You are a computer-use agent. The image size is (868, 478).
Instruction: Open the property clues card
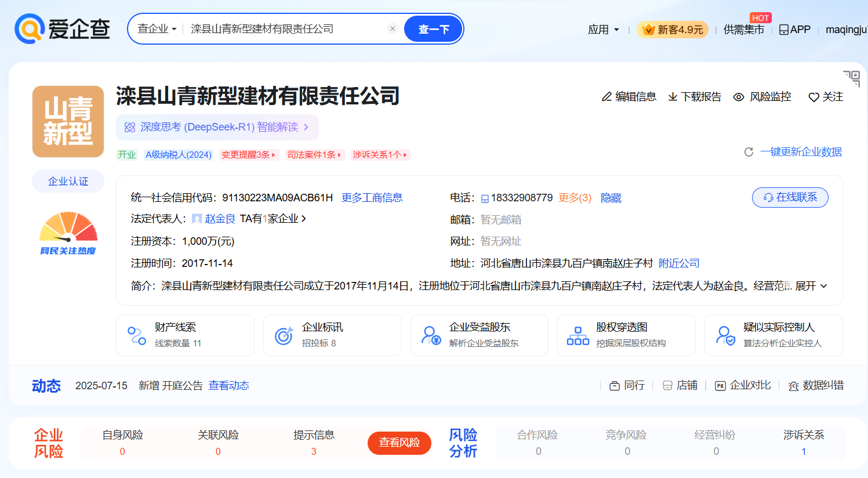pos(185,335)
